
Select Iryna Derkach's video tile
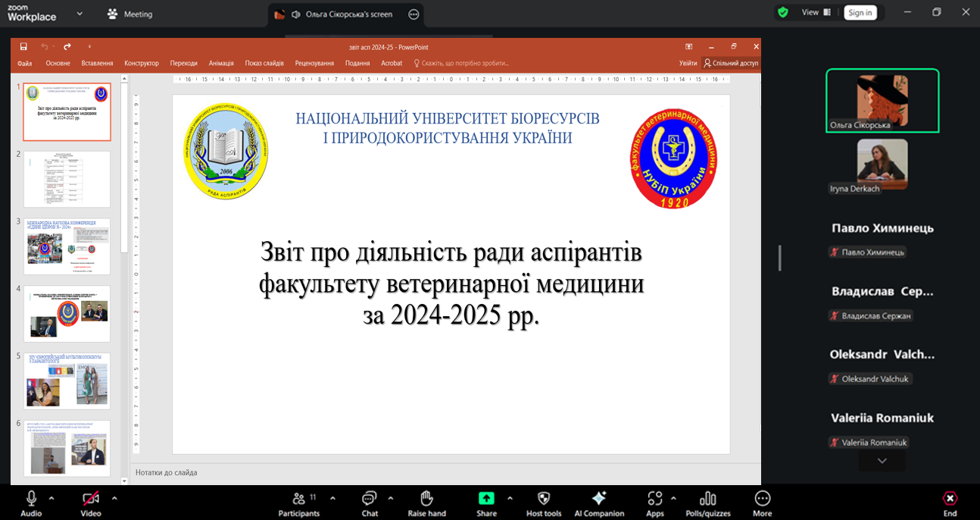(x=882, y=164)
